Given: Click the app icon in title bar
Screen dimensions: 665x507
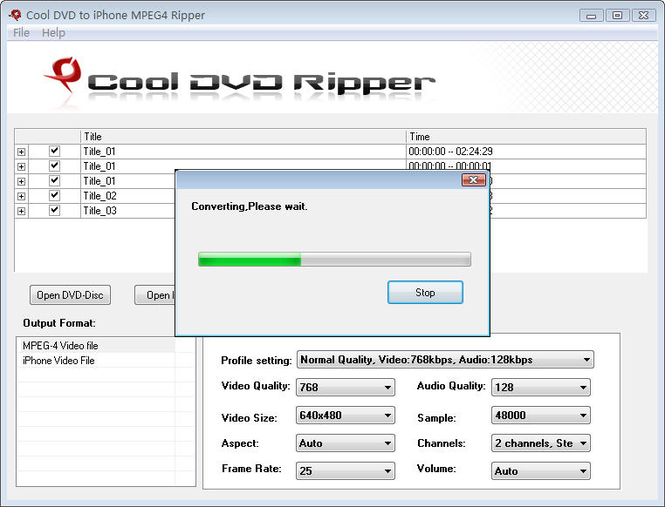Looking at the screenshot, I should point(15,15).
